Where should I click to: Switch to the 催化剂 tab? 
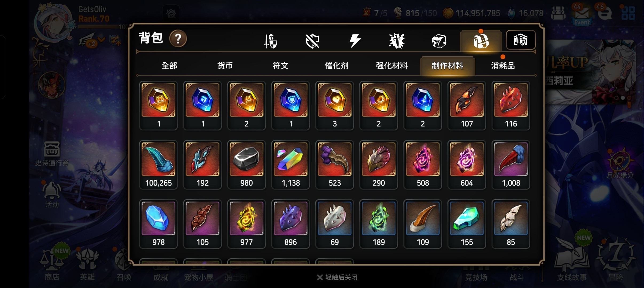click(336, 66)
